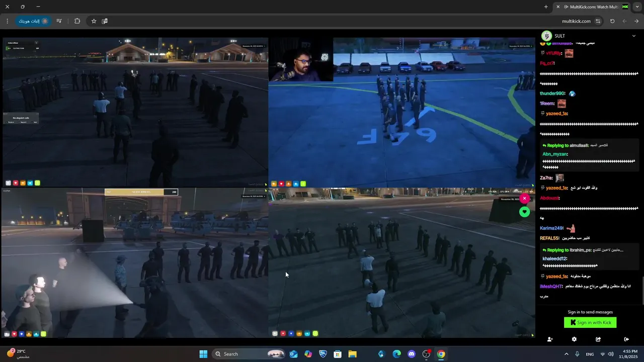Reload the multikick.com page
The height and width of the screenshot is (362, 644).
pos(612,21)
